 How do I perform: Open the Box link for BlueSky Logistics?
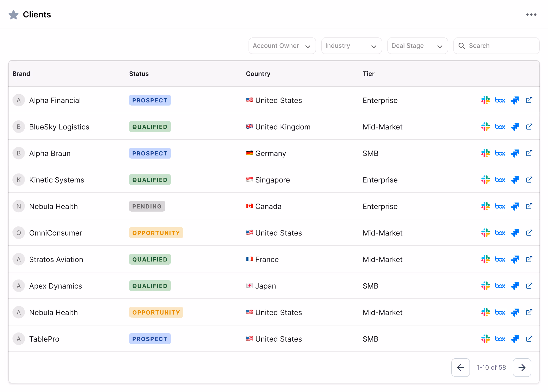500,127
